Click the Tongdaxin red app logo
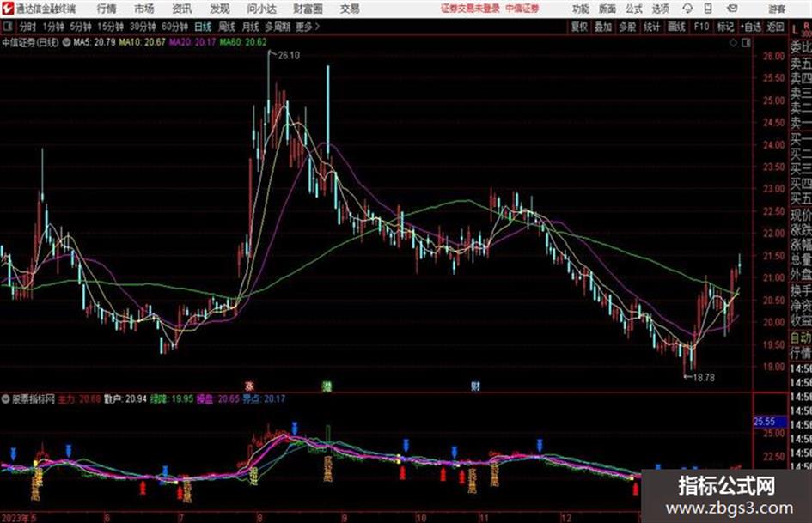 [x=8, y=9]
